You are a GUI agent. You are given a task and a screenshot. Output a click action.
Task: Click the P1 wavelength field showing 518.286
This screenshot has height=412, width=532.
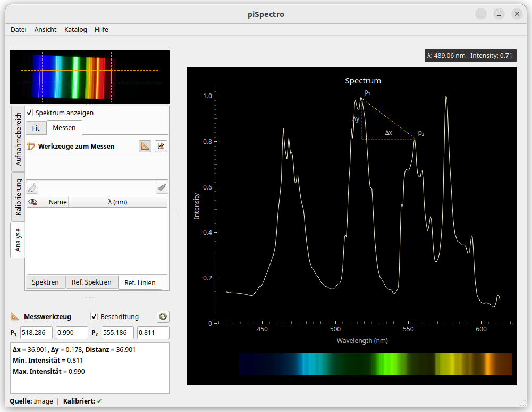coord(37,333)
